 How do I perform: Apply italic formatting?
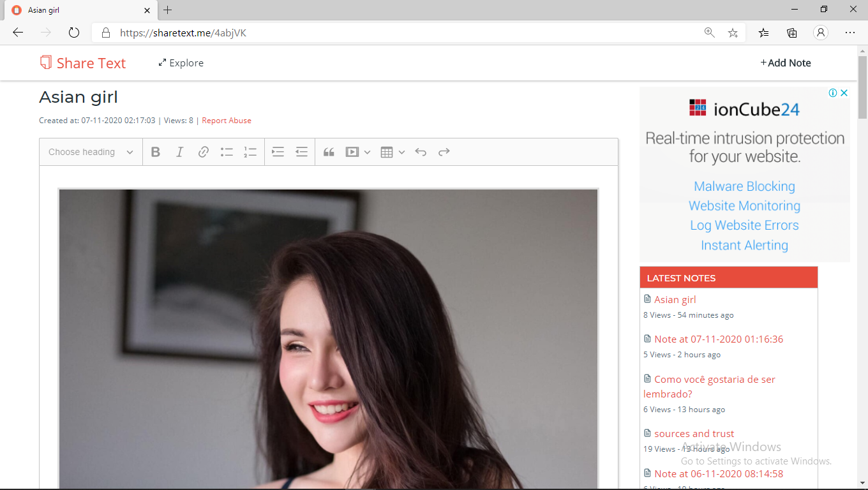[x=179, y=152]
